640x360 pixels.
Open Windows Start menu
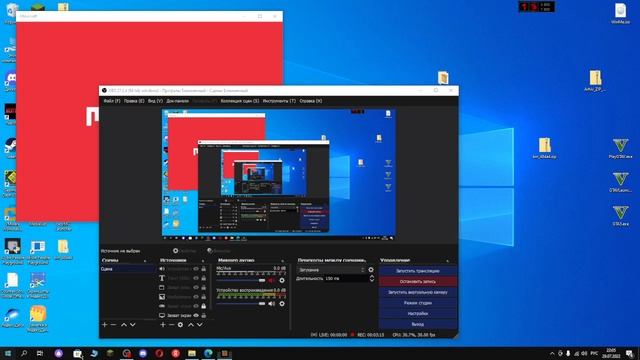[8, 353]
